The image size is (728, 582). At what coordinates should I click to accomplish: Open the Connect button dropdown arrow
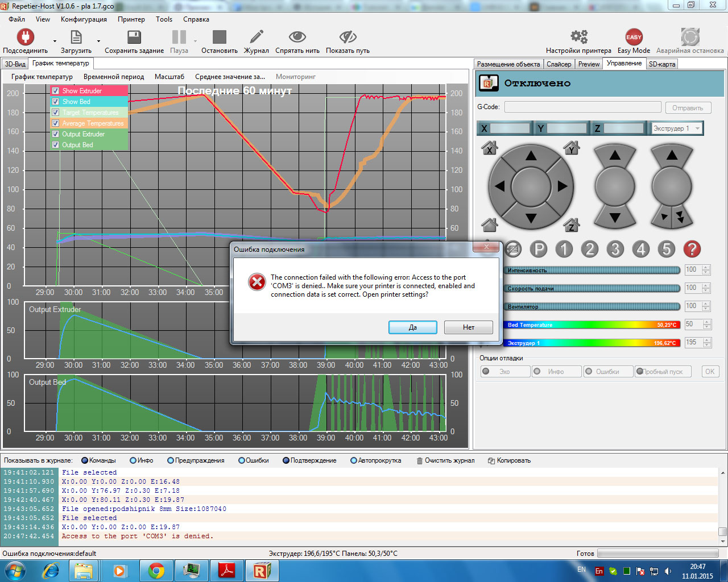coord(55,41)
